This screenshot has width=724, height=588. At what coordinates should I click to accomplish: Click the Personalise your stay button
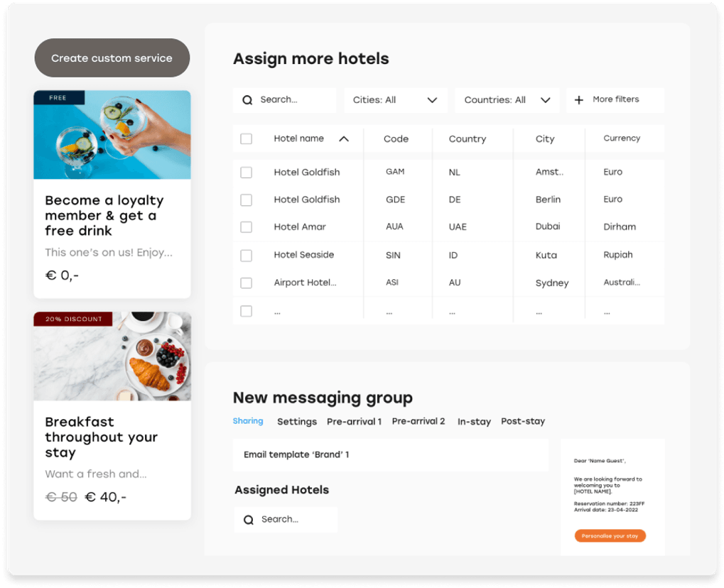tap(610, 536)
